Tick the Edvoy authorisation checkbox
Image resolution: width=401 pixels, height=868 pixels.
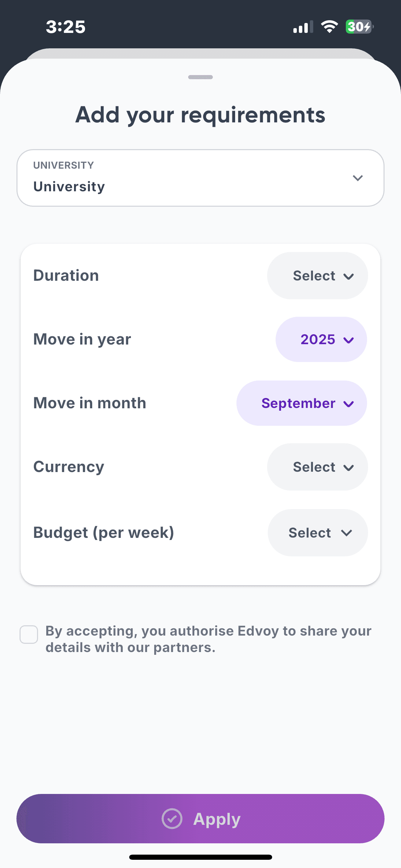point(29,635)
